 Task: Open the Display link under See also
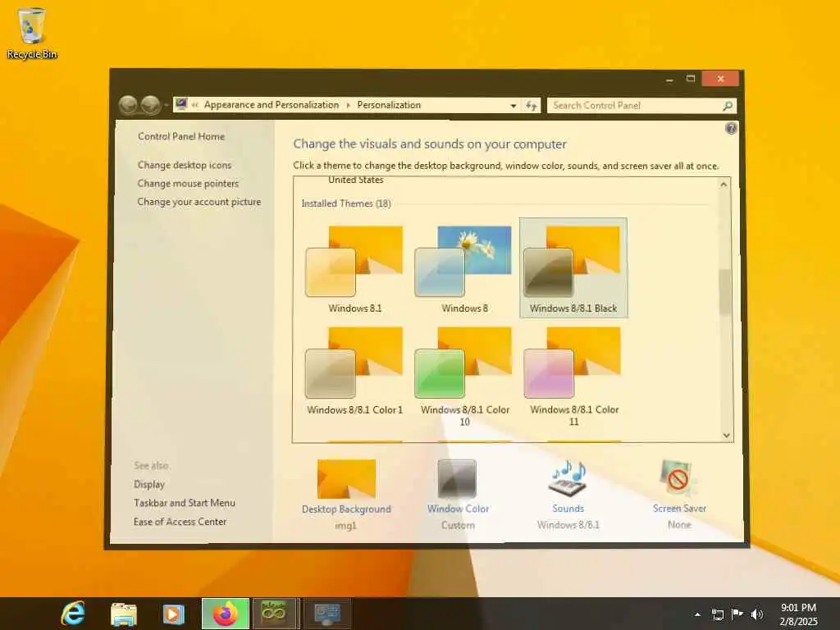coord(149,484)
